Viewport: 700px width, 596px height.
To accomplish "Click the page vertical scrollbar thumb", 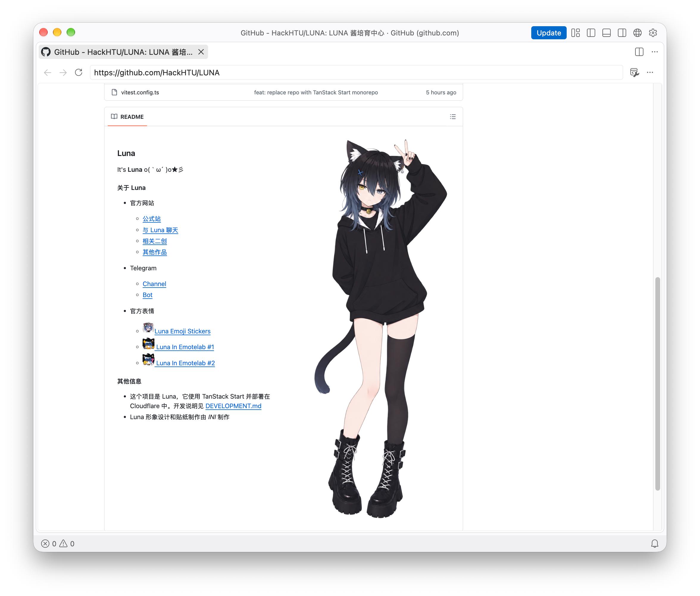I will 657,383.
